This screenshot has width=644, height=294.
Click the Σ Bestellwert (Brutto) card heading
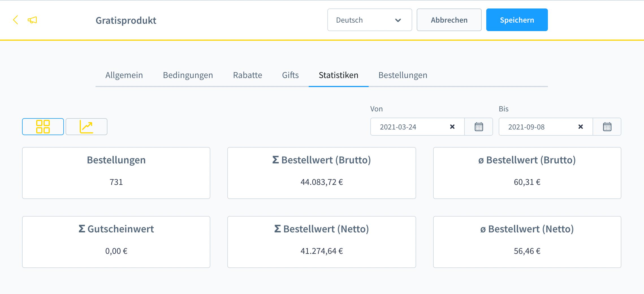[x=322, y=160]
